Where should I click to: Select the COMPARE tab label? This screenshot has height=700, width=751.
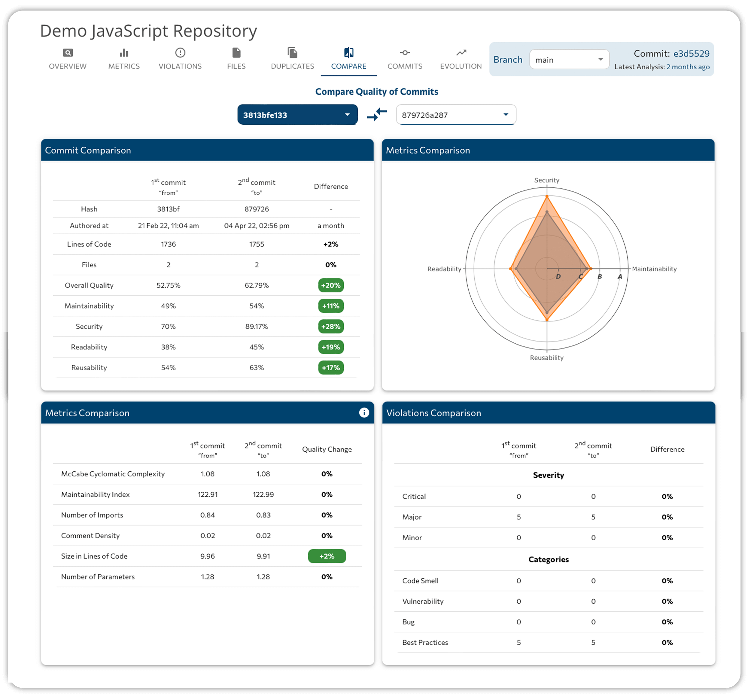(349, 66)
